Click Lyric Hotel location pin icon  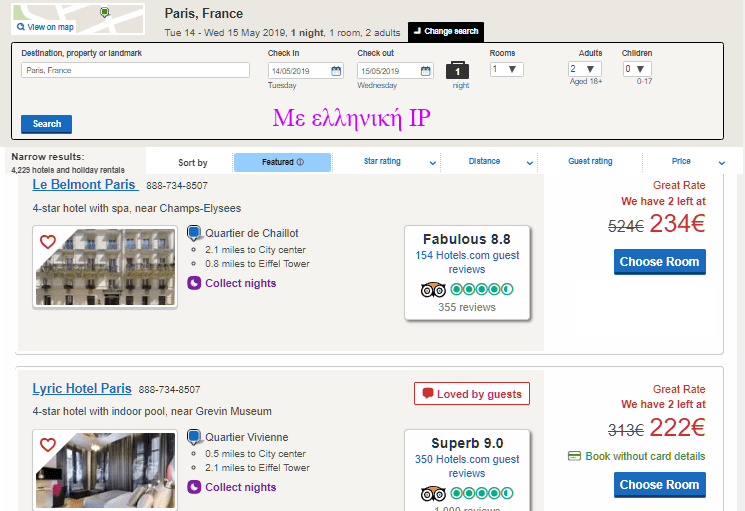194,437
